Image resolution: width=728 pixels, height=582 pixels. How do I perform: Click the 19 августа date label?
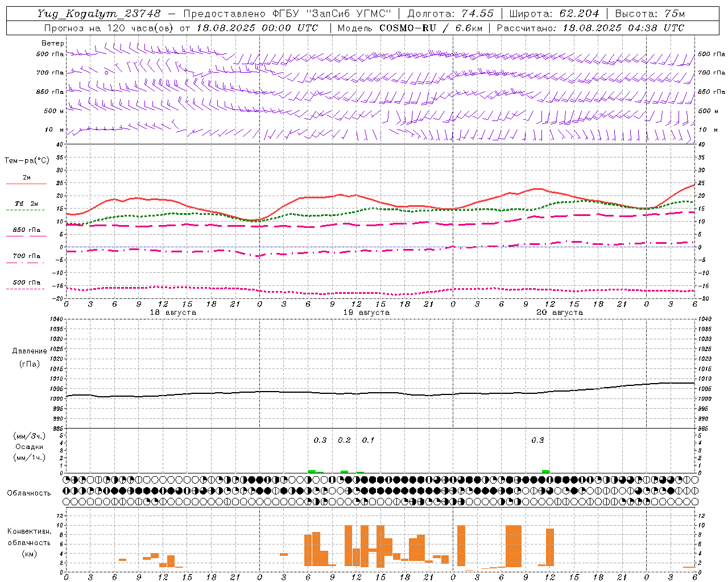366,313
